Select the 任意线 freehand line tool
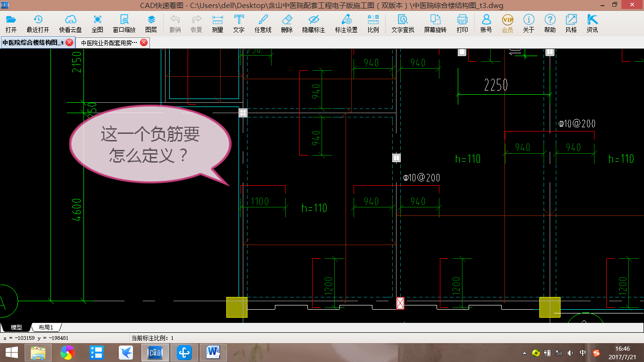 pos(263,24)
